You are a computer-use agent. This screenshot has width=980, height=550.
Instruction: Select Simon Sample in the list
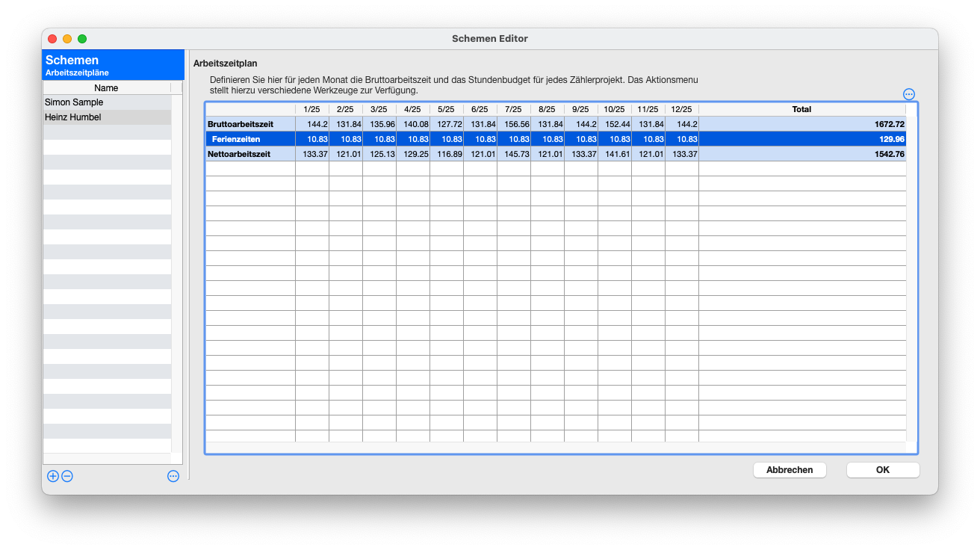pyautogui.click(x=107, y=102)
